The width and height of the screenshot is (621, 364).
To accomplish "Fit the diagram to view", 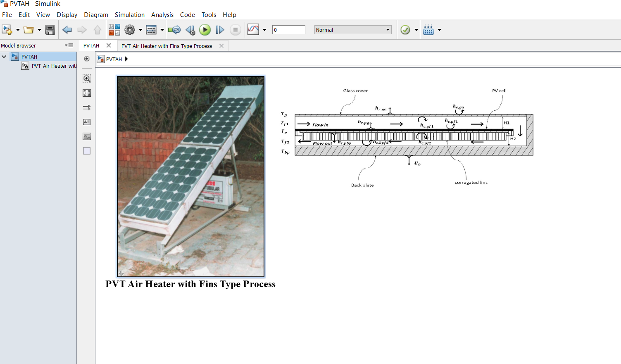I will [87, 93].
